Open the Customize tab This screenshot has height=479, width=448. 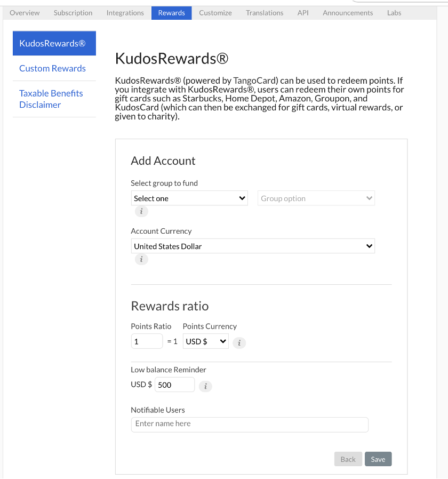pyautogui.click(x=215, y=13)
